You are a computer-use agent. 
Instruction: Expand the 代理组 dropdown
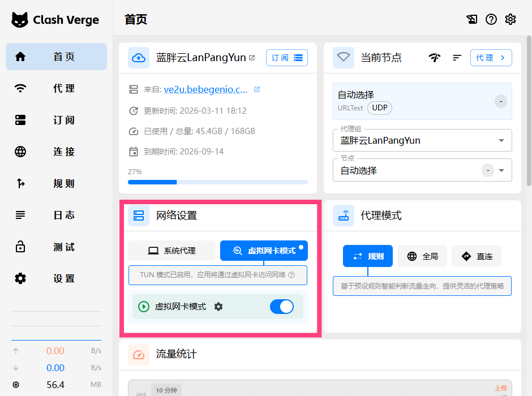(x=501, y=140)
